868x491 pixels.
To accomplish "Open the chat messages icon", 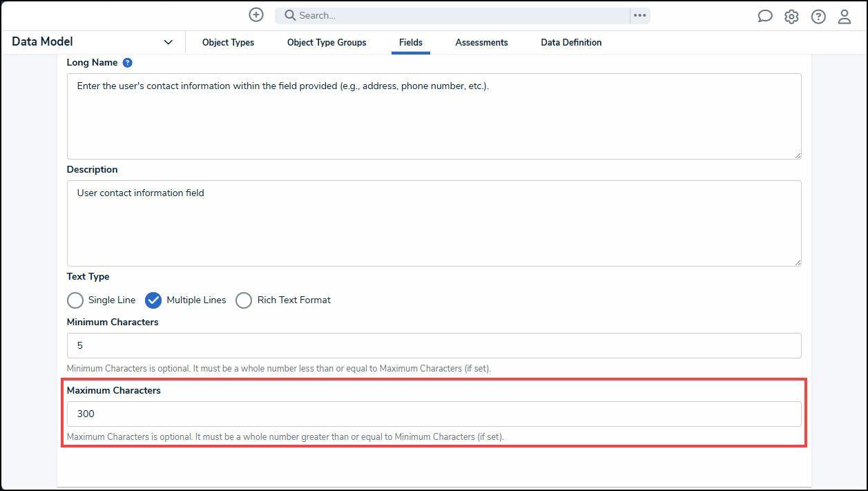I will click(765, 17).
